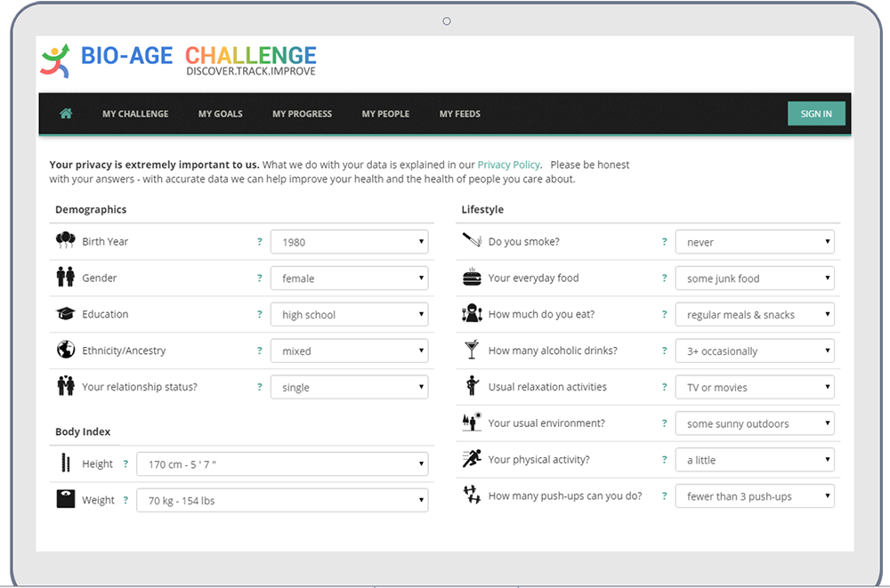Go to the My Progress menu item

coord(302,114)
